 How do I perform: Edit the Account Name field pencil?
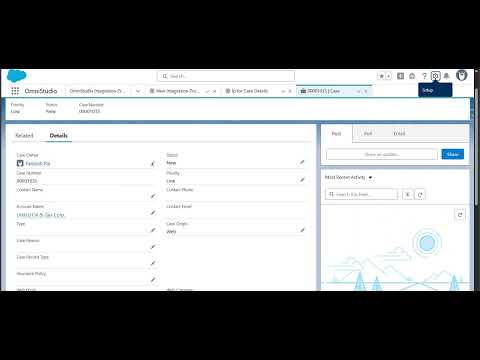(x=153, y=213)
